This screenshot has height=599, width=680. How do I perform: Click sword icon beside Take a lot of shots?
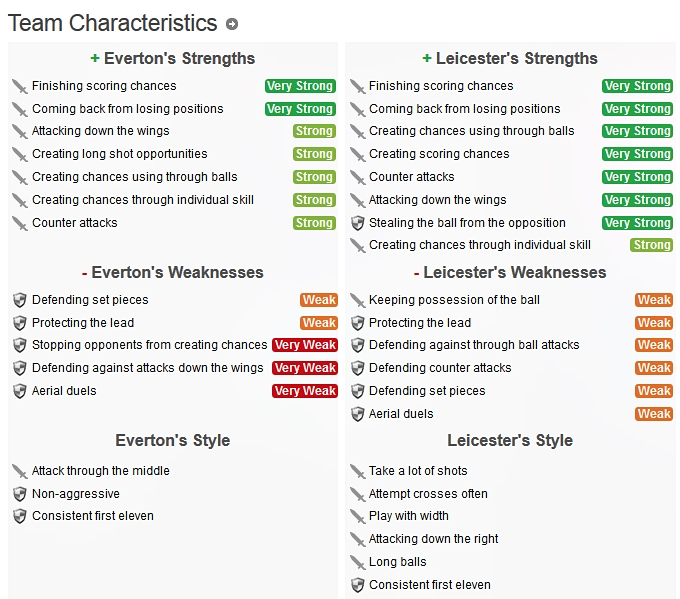click(357, 471)
